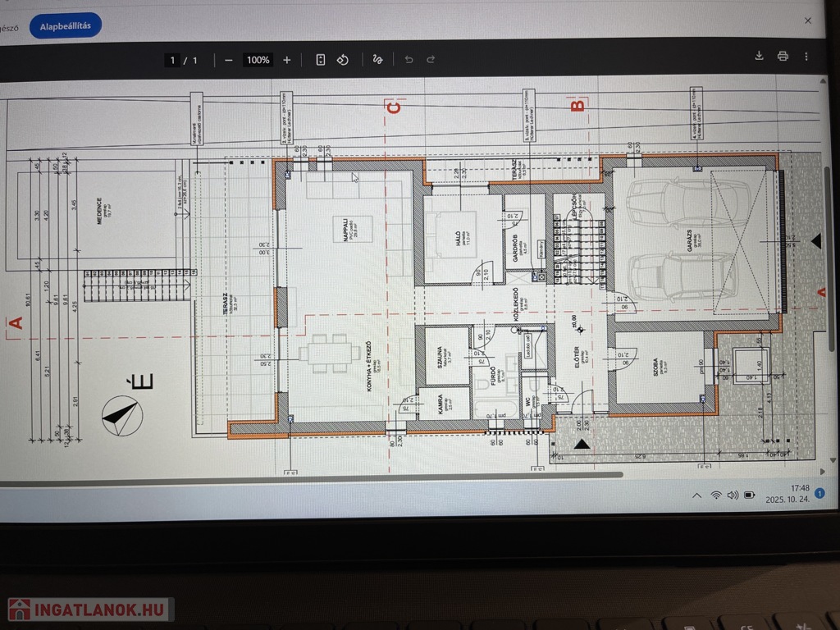The width and height of the screenshot is (840, 630).
Task: Open the clock showing 17:48
Action: [787, 494]
